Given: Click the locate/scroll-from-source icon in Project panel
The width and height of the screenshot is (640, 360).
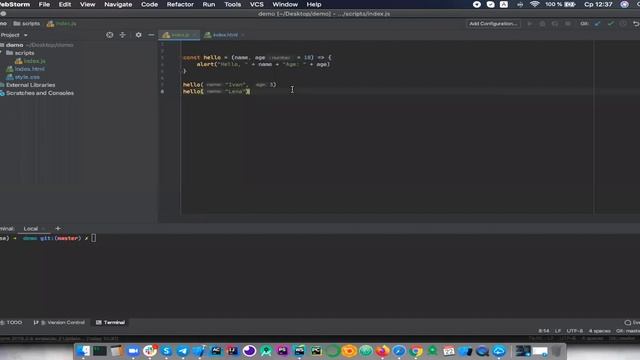Looking at the screenshot, I should click(x=109, y=35).
